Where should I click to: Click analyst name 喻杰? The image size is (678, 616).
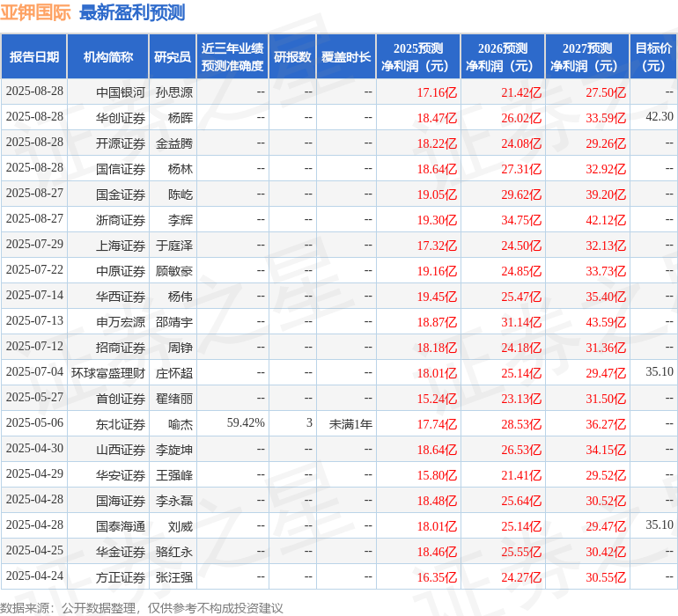click(x=180, y=423)
